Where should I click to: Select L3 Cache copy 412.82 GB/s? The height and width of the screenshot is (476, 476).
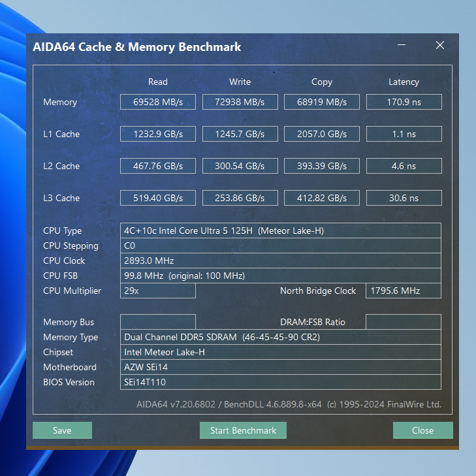click(x=322, y=198)
